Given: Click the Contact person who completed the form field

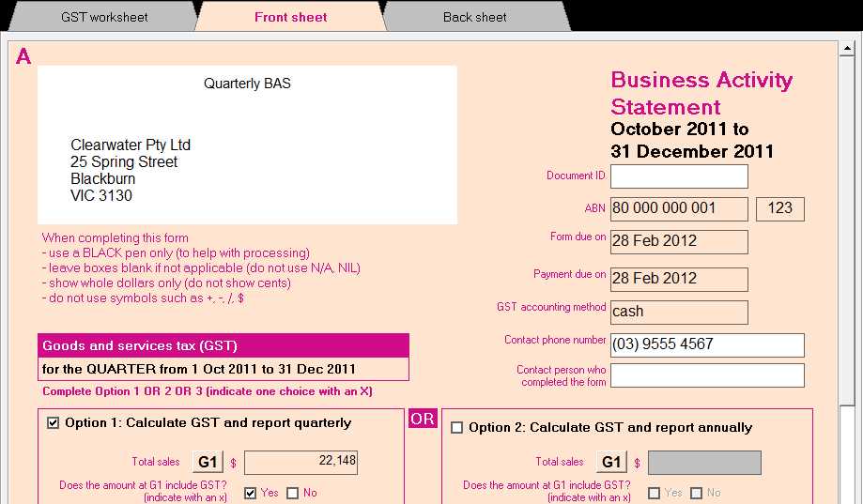Looking at the screenshot, I should click(707, 375).
